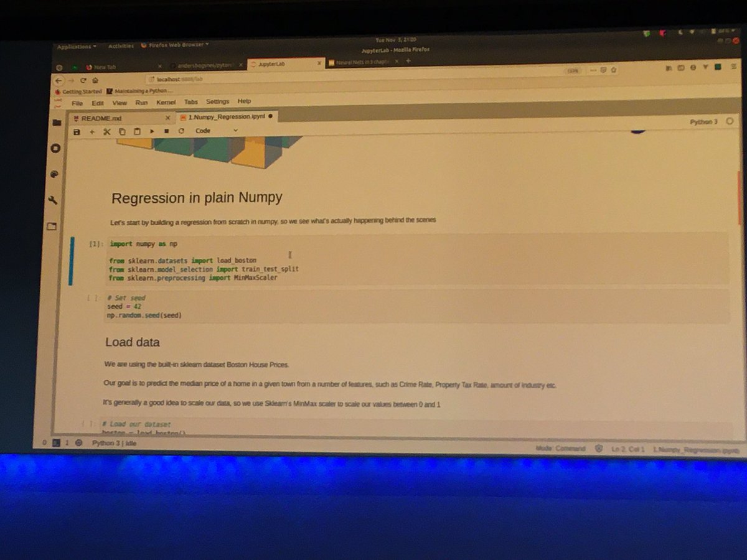Open the running kernels sidebar panel

(x=55, y=148)
